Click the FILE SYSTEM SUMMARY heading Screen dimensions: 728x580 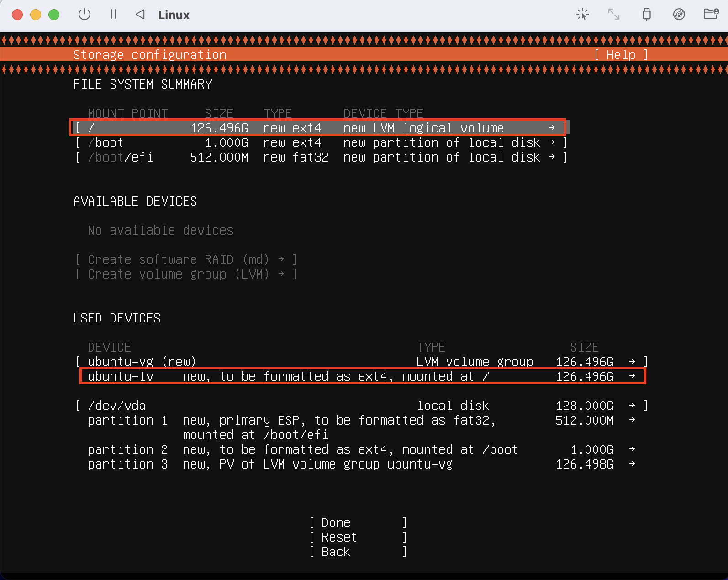pos(142,84)
